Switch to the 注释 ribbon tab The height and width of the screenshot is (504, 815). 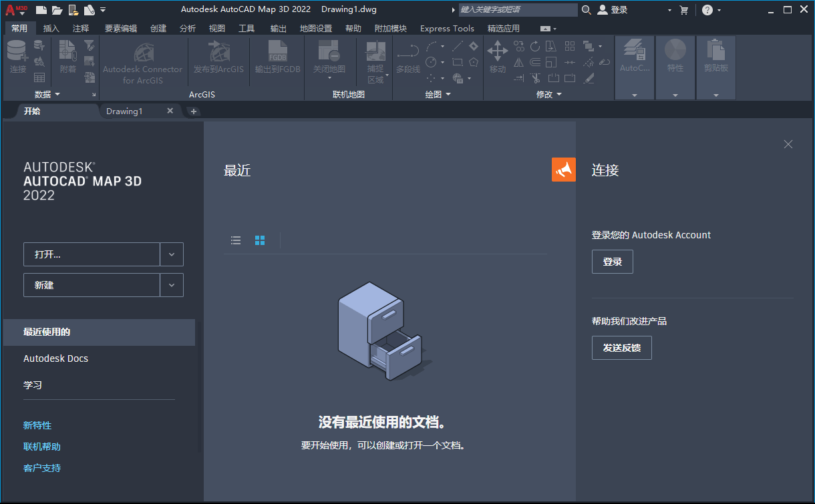point(81,29)
